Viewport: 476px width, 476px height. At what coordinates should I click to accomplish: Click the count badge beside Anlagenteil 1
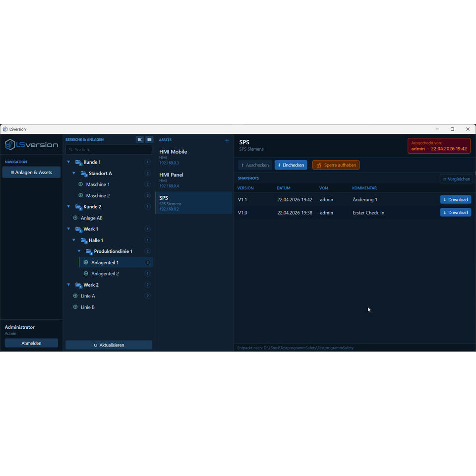148,262
